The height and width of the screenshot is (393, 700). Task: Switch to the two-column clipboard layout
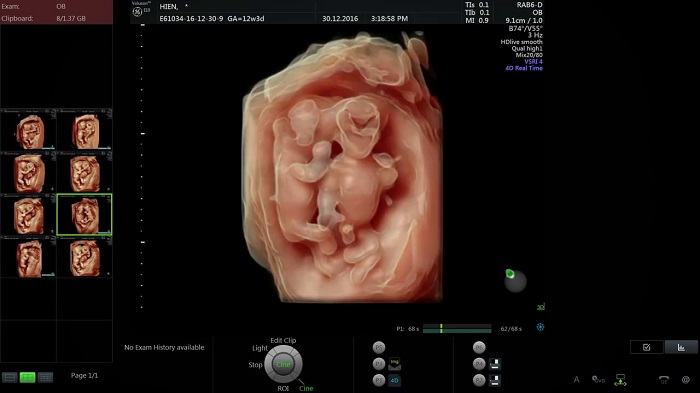click(x=28, y=377)
